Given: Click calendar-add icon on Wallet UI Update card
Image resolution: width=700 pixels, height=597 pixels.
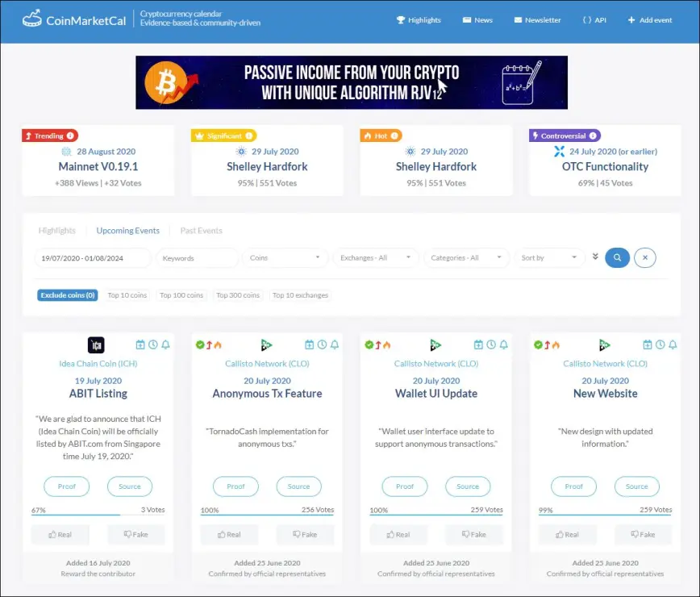Looking at the screenshot, I should coord(478,344).
